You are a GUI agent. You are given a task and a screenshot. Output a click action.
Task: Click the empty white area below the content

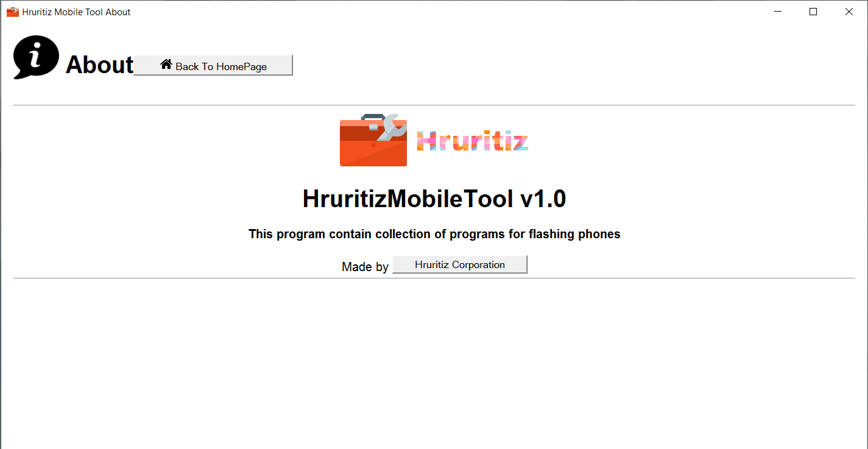coord(434,366)
